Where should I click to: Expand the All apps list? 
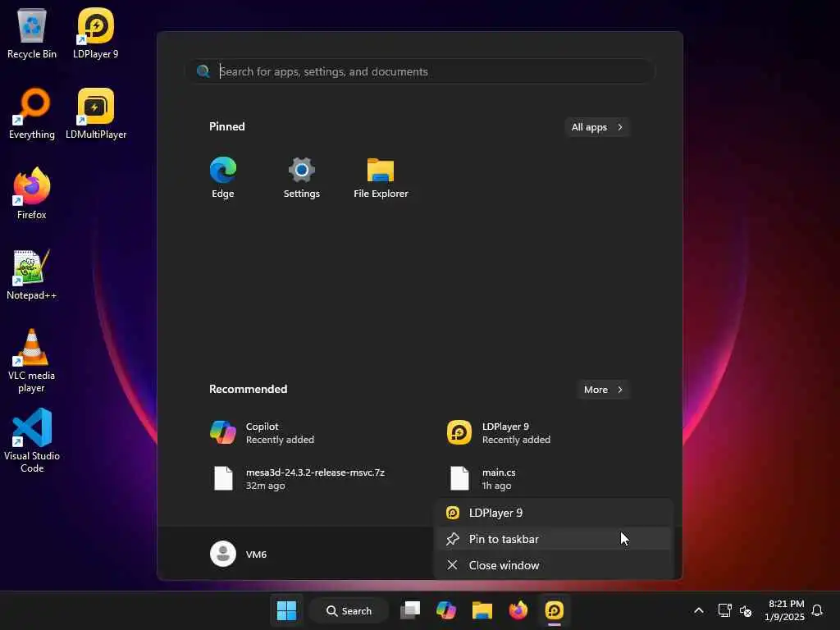[x=597, y=127]
